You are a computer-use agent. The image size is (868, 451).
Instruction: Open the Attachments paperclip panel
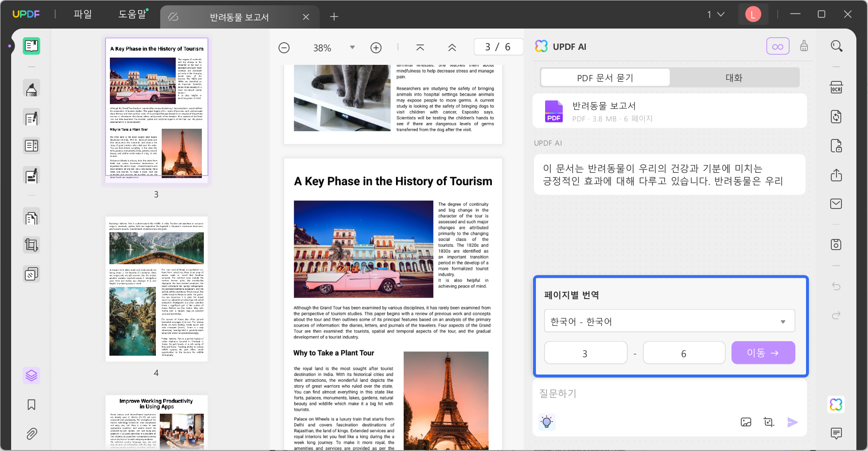tap(31, 434)
